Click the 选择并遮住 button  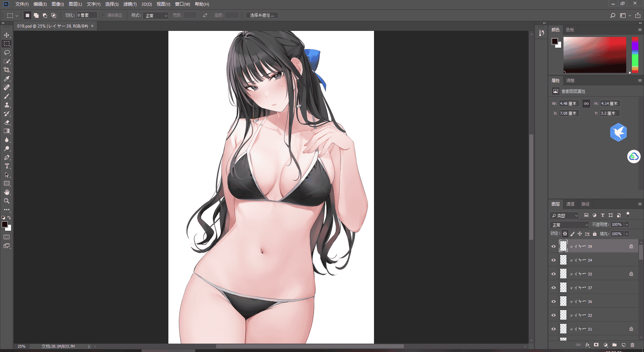click(x=262, y=15)
